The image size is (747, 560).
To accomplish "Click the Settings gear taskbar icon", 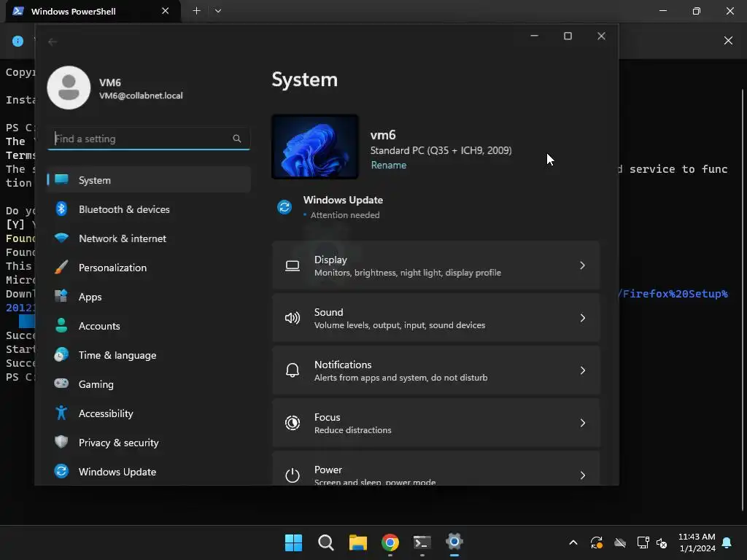I will [x=454, y=542].
